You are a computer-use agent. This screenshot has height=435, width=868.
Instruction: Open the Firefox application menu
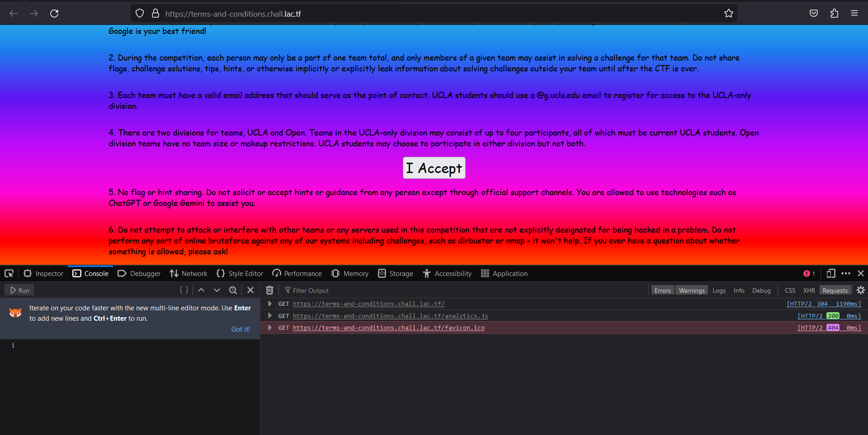coord(854,13)
